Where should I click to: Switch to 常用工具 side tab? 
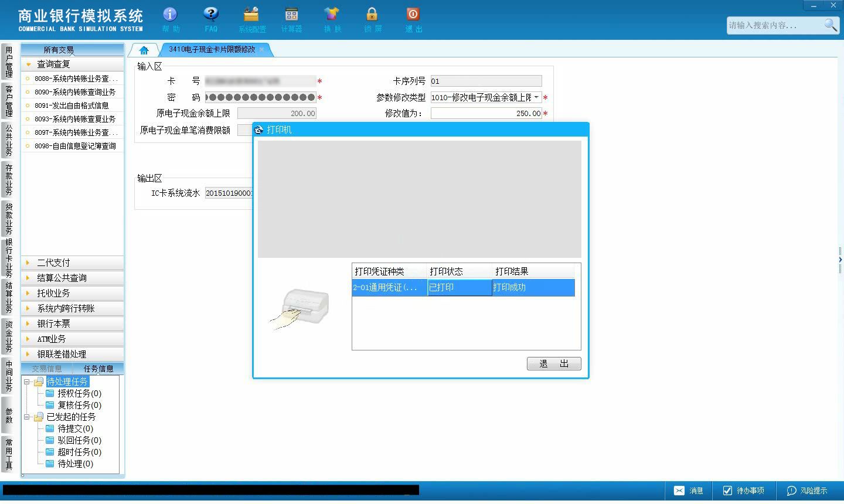(x=8, y=454)
